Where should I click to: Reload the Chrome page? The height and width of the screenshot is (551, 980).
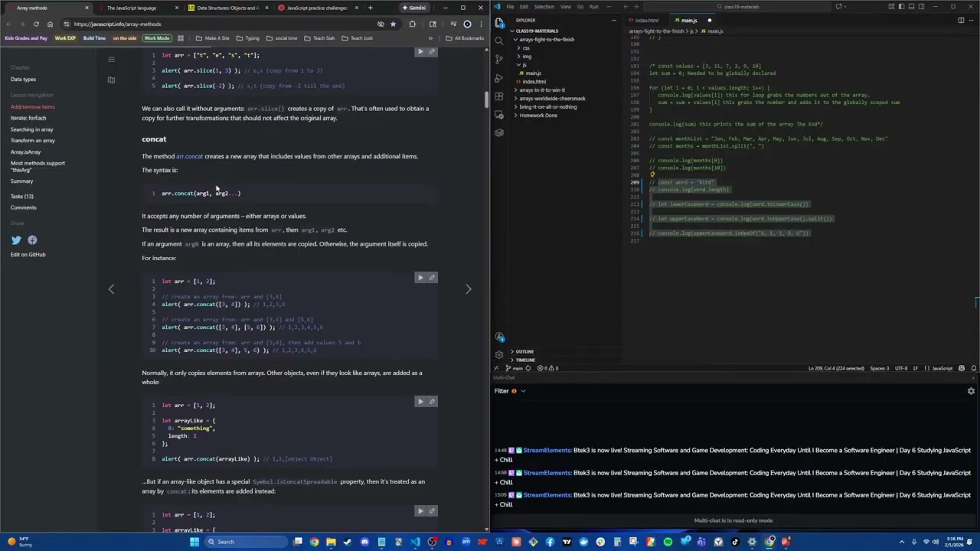click(x=36, y=24)
